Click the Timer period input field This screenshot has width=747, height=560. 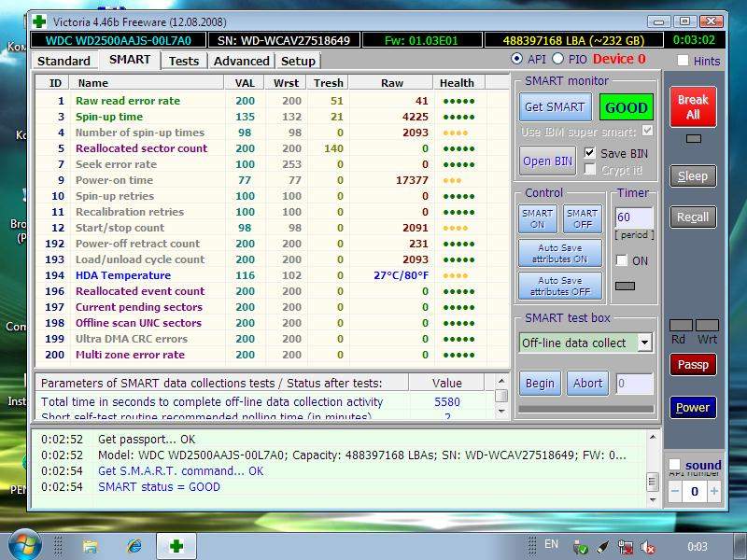pyautogui.click(x=634, y=217)
